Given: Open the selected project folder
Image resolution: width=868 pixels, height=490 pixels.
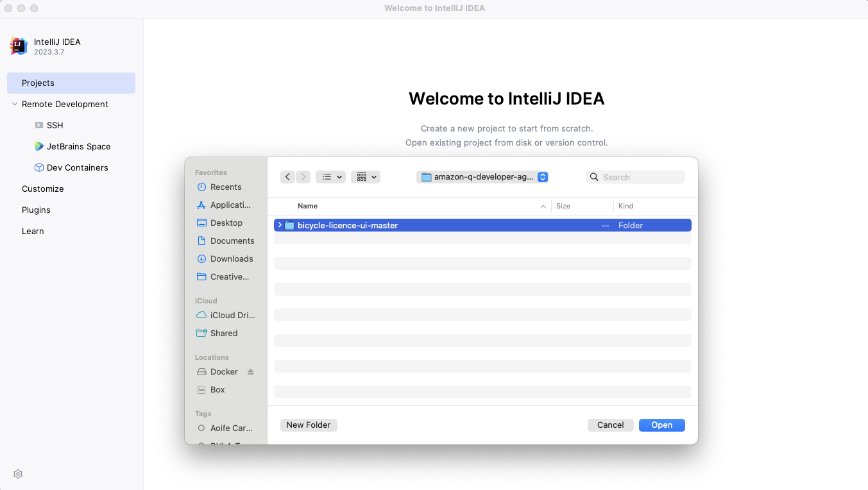Looking at the screenshot, I should pyautogui.click(x=661, y=425).
